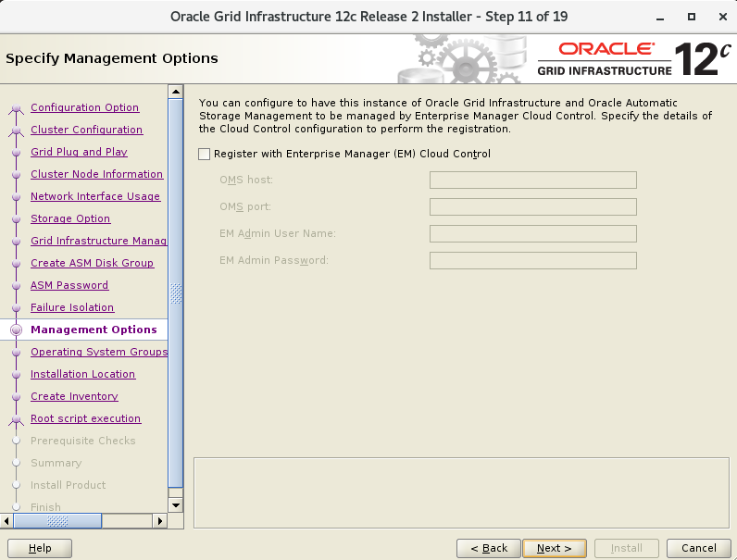Select Grid Plug and Play step
The height and width of the screenshot is (560, 737).
(x=79, y=152)
